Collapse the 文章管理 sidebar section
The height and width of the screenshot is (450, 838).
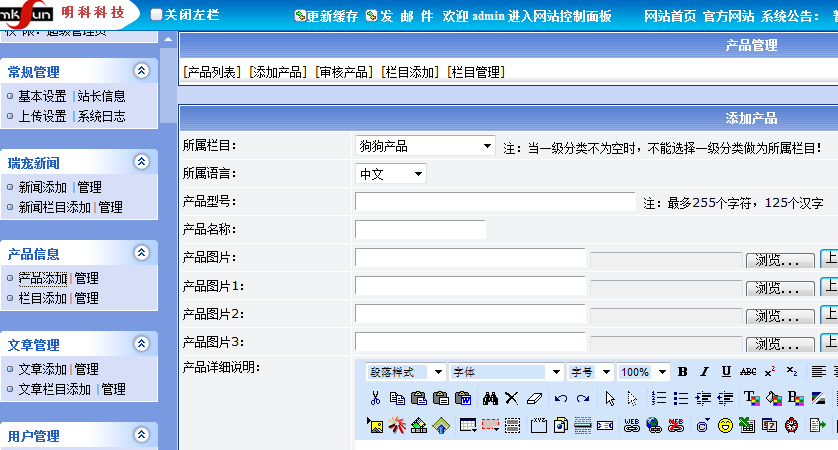(x=142, y=343)
